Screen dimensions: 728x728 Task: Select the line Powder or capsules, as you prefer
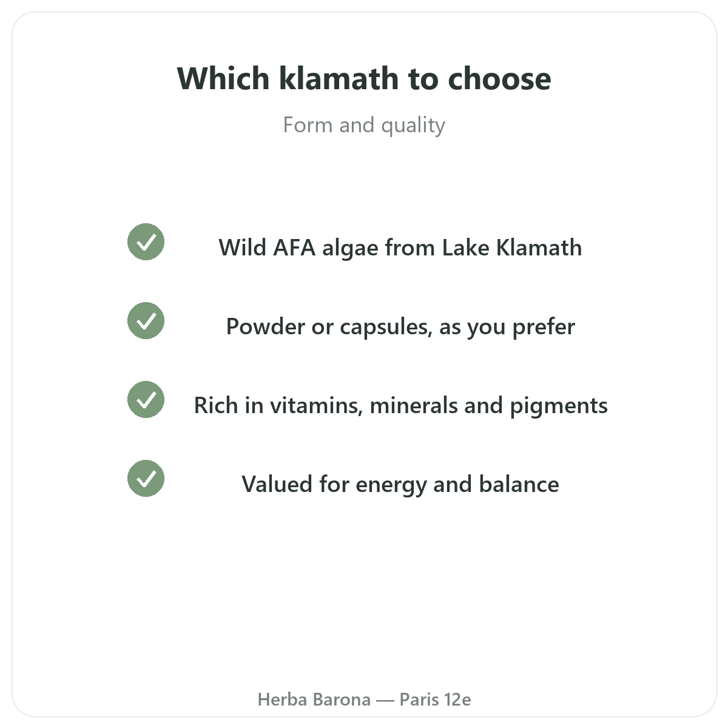click(x=400, y=326)
